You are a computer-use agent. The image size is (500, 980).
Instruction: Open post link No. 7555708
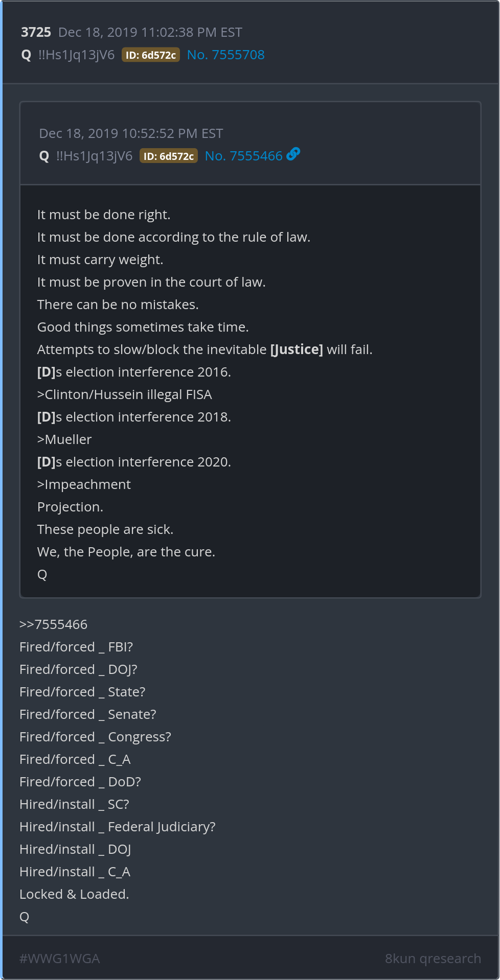click(225, 55)
